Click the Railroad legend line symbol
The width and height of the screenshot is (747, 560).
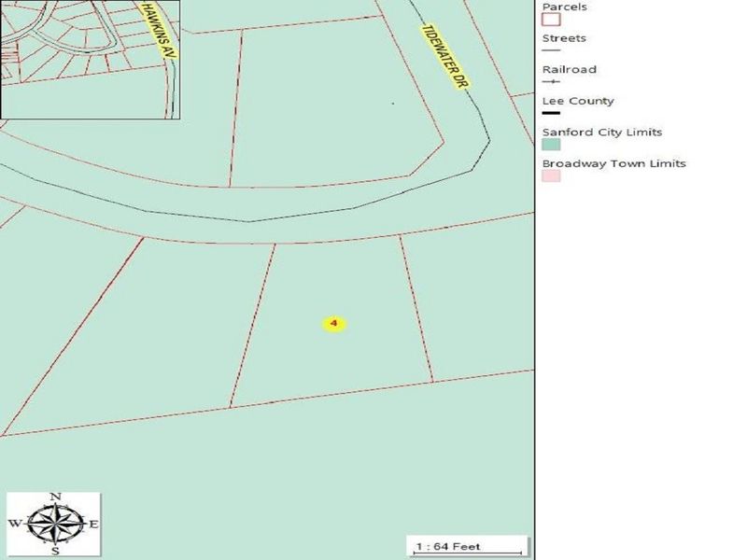(x=551, y=82)
